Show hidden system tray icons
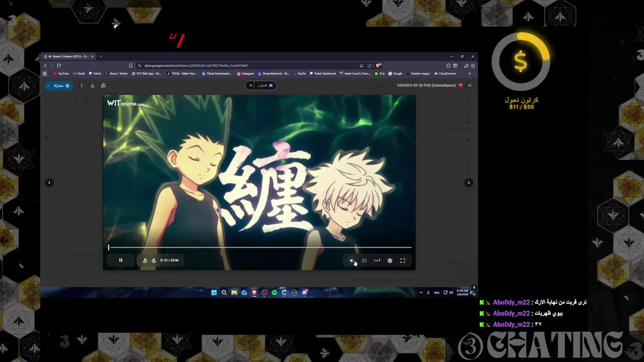The image size is (644, 362). 421,293
